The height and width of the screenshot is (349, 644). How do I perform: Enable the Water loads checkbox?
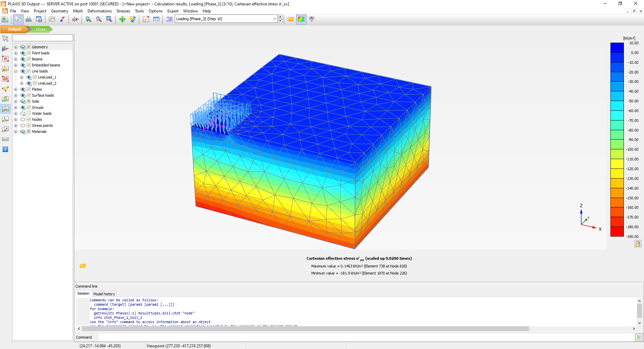pos(29,113)
